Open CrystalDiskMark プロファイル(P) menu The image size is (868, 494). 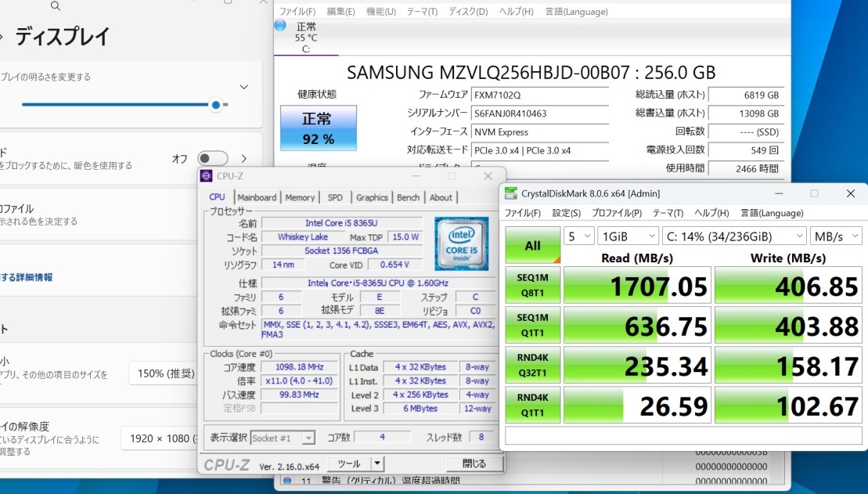[x=617, y=213]
